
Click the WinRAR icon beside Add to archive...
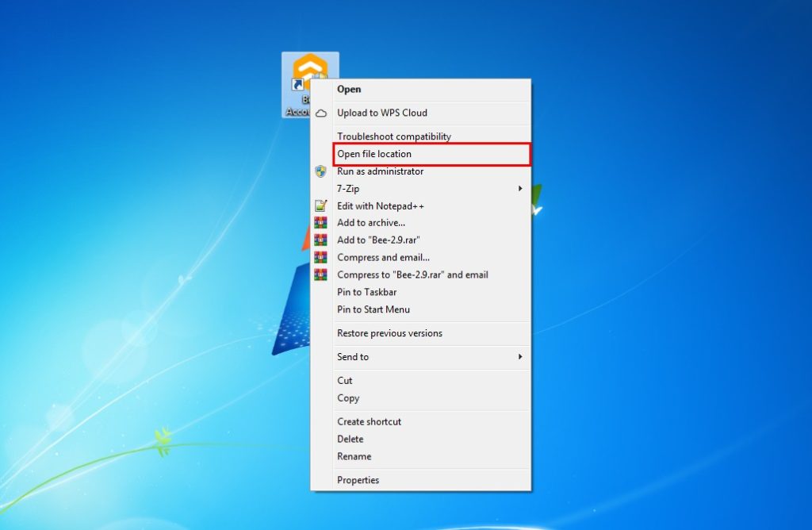pyautogui.click(x=321, y=223)
